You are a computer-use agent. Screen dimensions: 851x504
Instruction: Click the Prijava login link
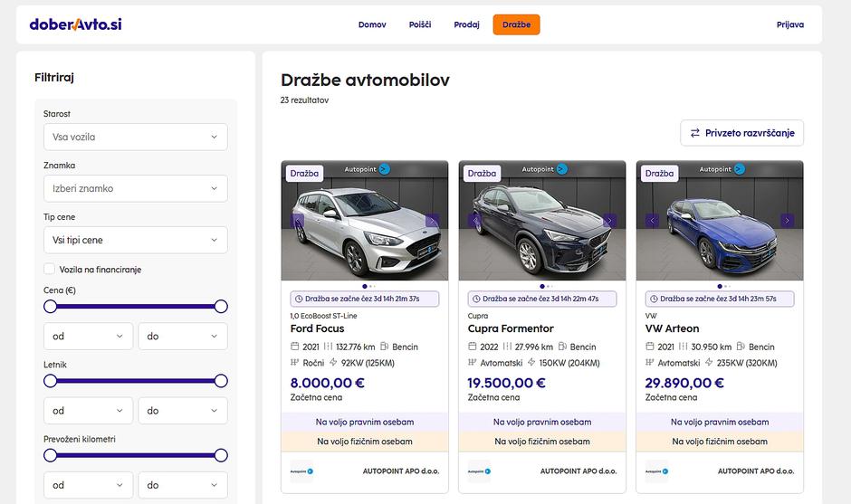tap(790, 24)
